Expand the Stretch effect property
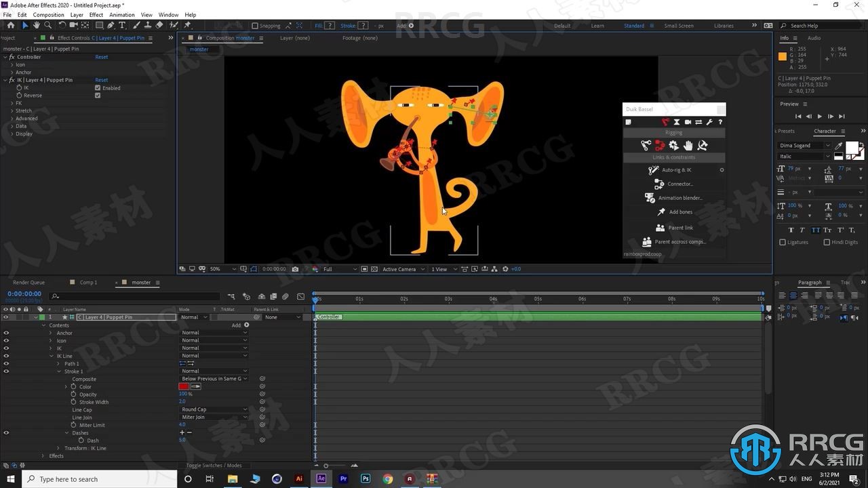 pyautogui.click(x=12, y=110)
